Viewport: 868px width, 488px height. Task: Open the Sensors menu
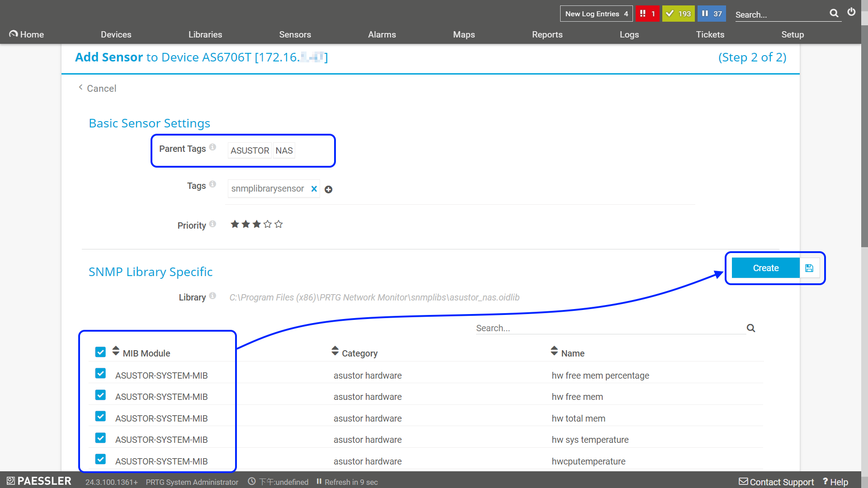point(295,34)
